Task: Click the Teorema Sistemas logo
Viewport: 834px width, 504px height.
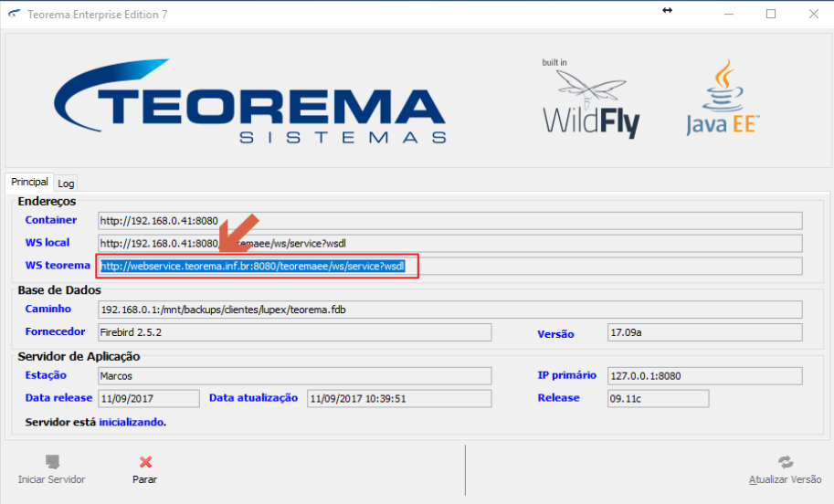Action: [250, 101]
